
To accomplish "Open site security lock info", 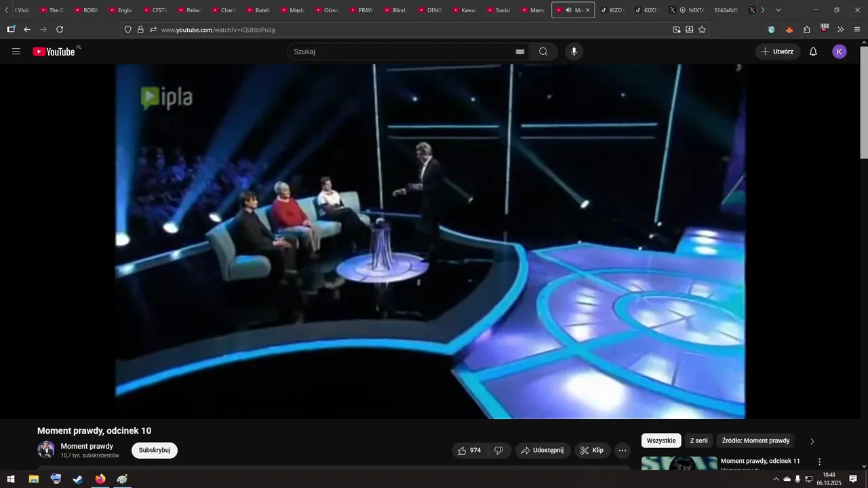I will 140,30.
